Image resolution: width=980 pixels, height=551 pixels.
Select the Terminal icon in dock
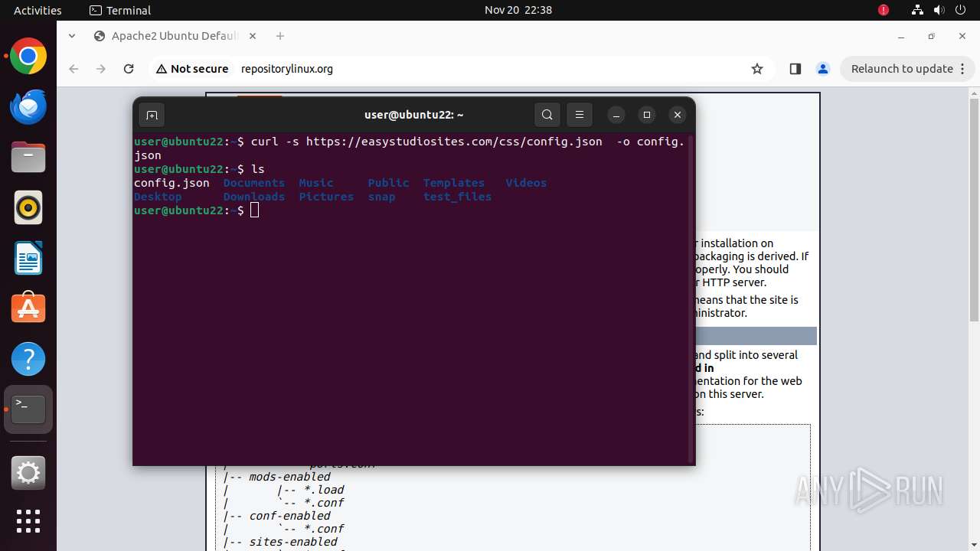(28, 409)
